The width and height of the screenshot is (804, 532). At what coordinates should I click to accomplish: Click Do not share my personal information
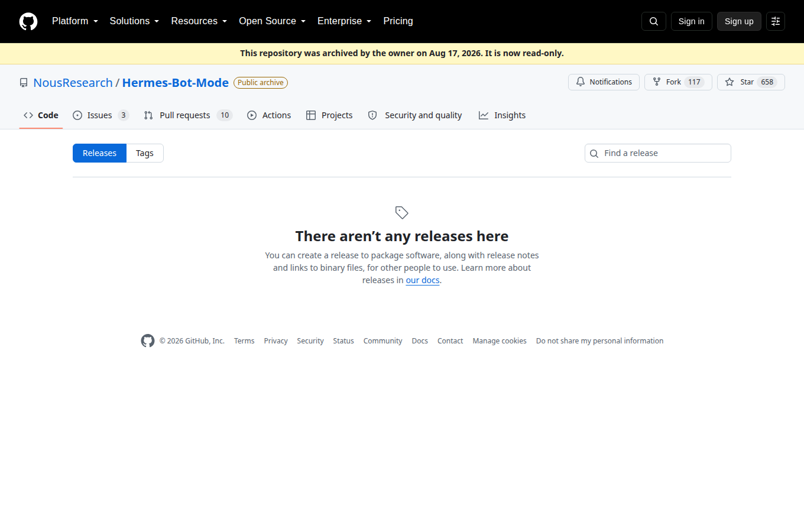tap(599, 341)
